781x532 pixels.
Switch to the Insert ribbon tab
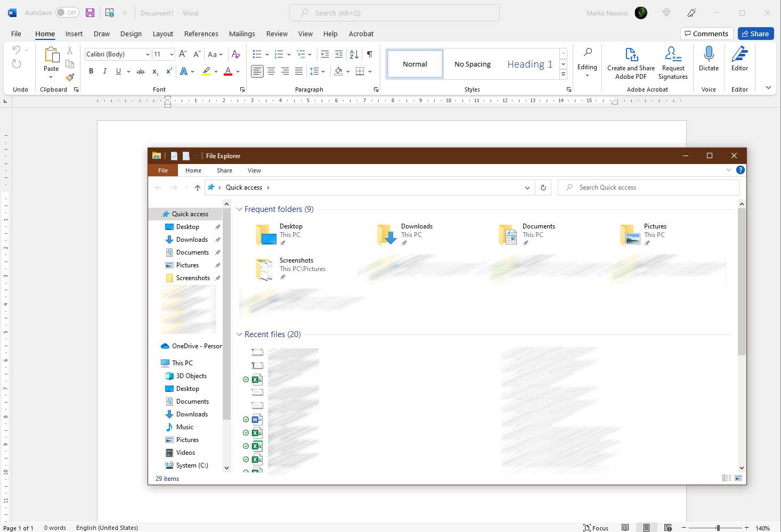point(74,34)
